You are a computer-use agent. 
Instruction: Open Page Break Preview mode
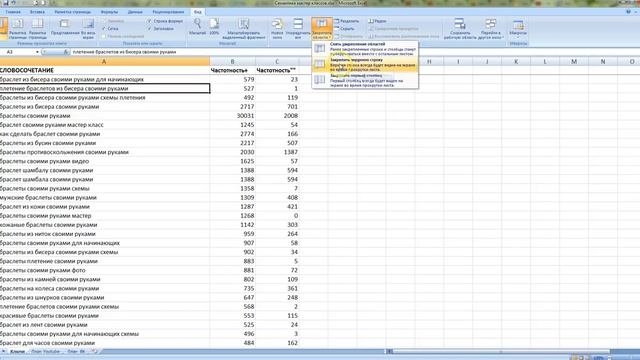[x=38, y=29]
